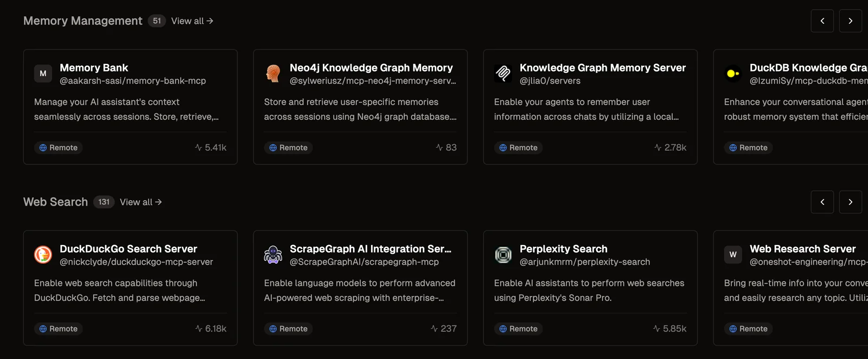868x359 pixels.
Task: Click the Knowledge Graph Memory Server logo
Action: 503,73
